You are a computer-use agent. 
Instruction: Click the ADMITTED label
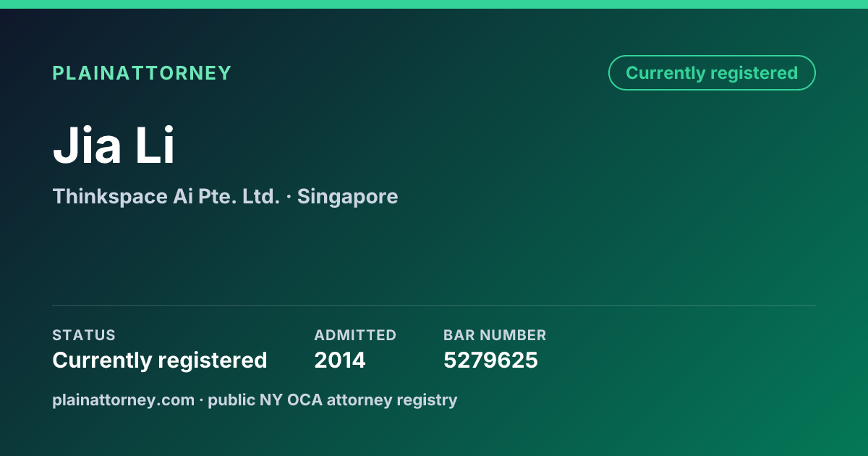[x=355, y=335]
